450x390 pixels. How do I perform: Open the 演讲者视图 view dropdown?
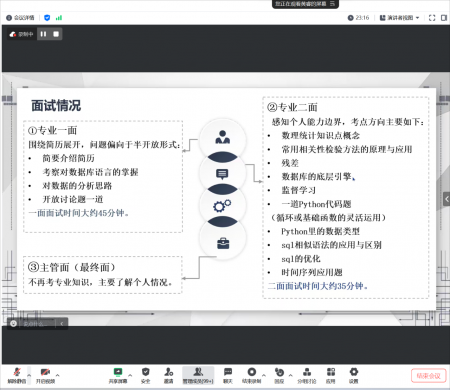click(x=399, y=18)
